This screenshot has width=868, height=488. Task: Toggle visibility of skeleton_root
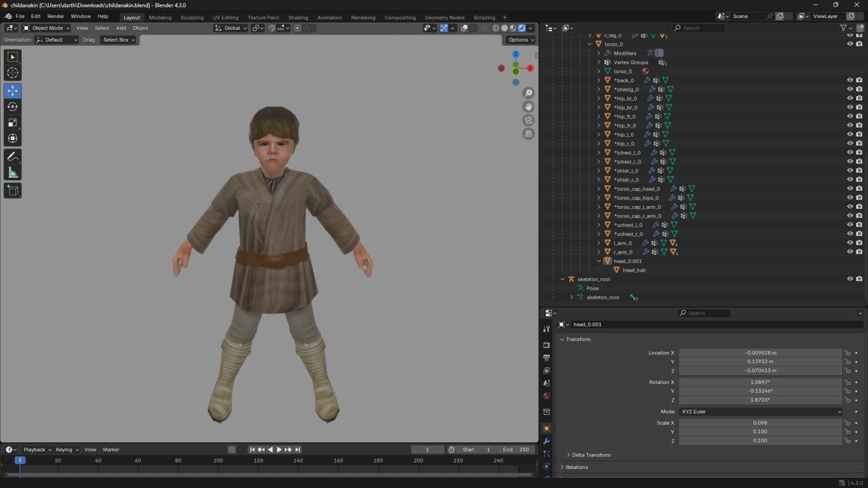[850, 279]
